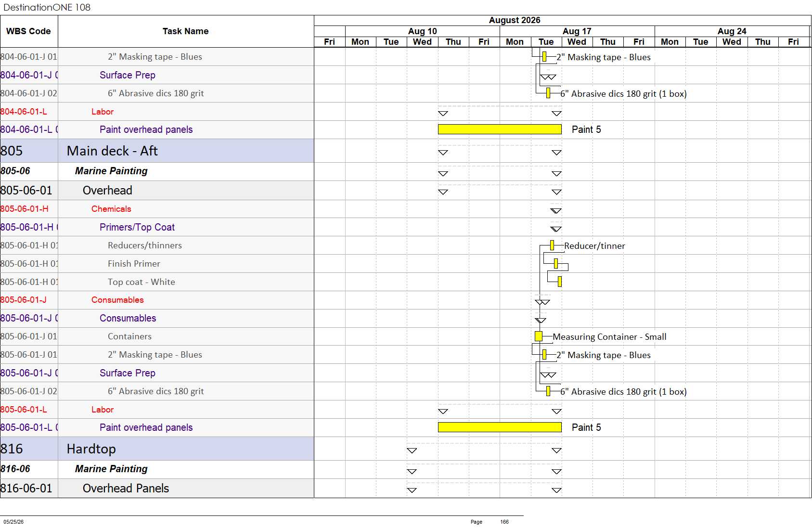Click the 805 Paint overhead panels yellow bar

click(500, 427)
